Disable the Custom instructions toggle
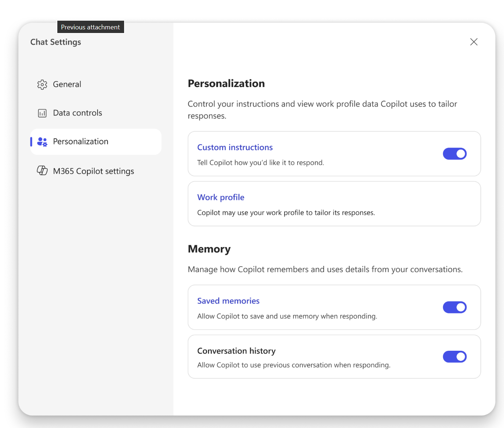Viewport: 504px width, 428px height. tap(455, 153)
